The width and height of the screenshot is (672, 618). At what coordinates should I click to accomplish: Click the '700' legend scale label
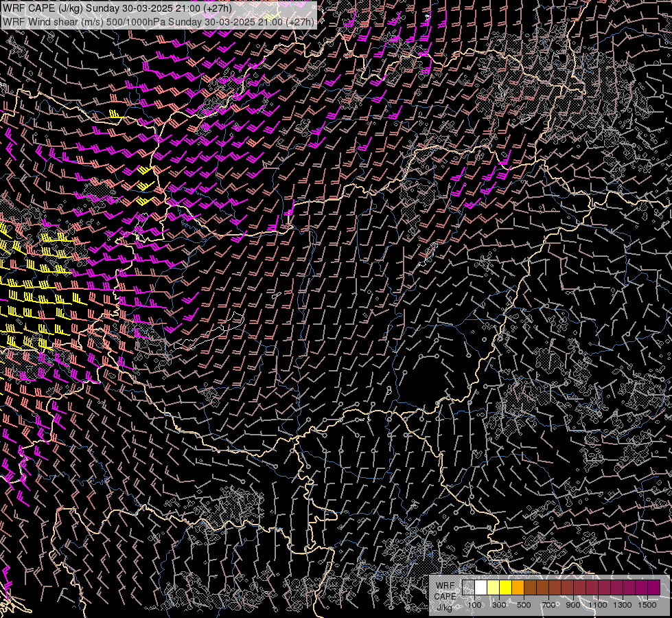point(548,605)
